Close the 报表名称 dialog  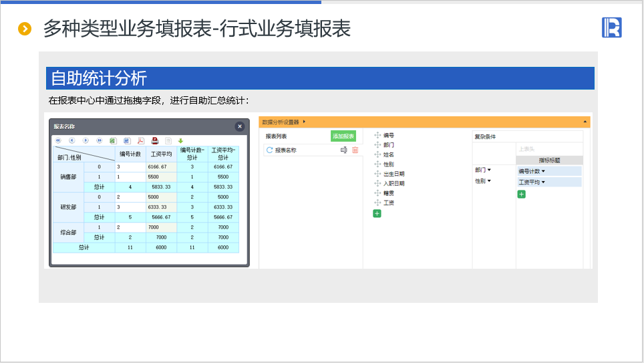(x=240, y=126)
